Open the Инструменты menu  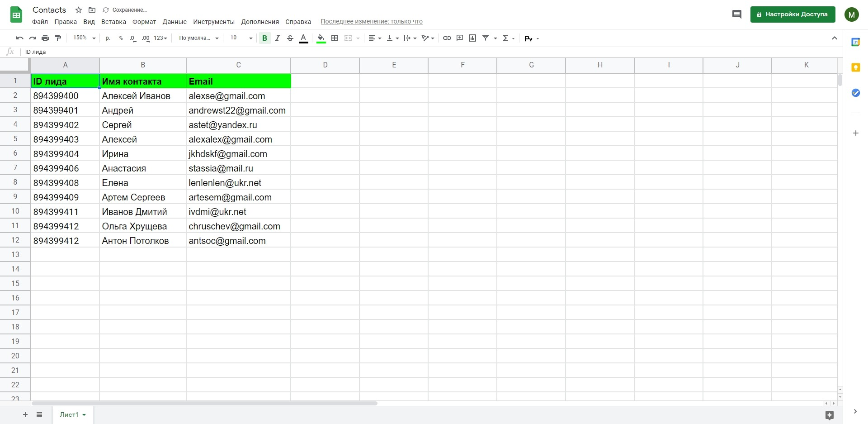click(x=214, y=22)
